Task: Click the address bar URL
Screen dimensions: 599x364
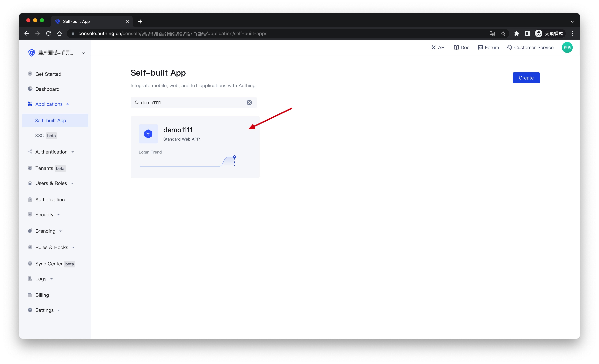Action: 173,34
